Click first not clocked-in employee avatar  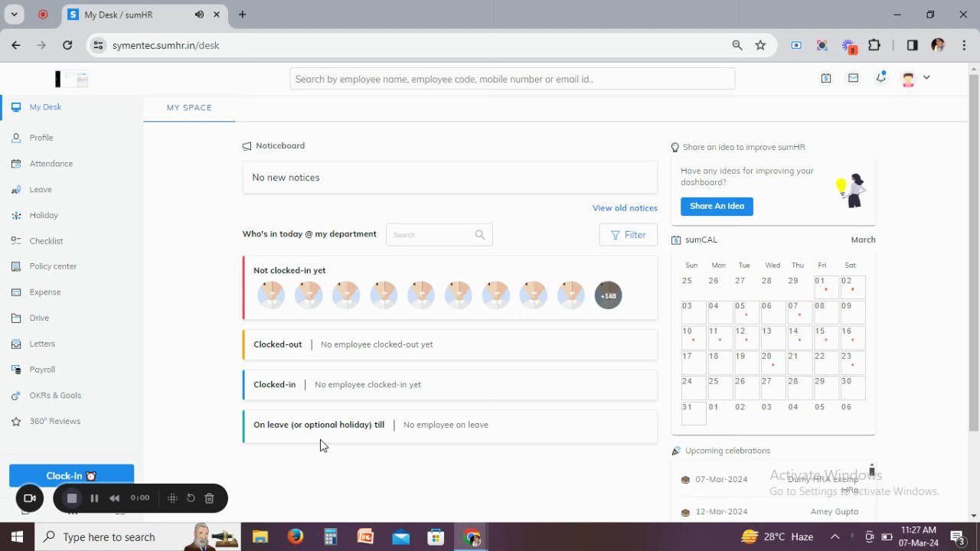click(x=271, y=295)
